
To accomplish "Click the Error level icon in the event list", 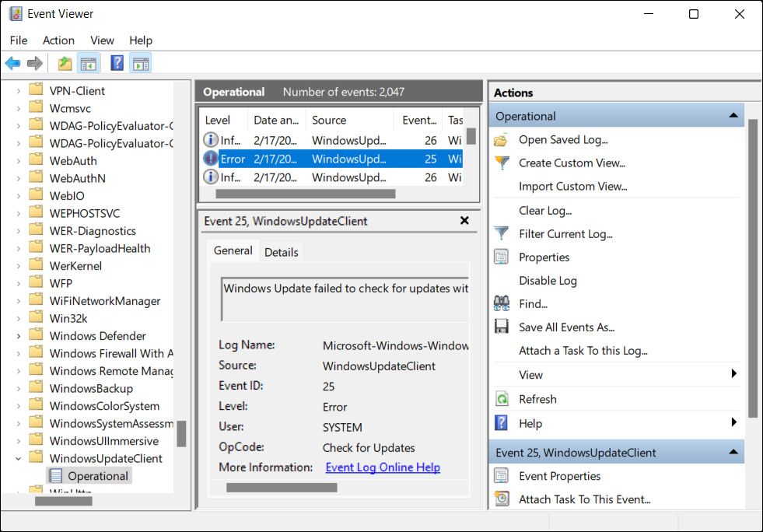I will tap(210, 158).
